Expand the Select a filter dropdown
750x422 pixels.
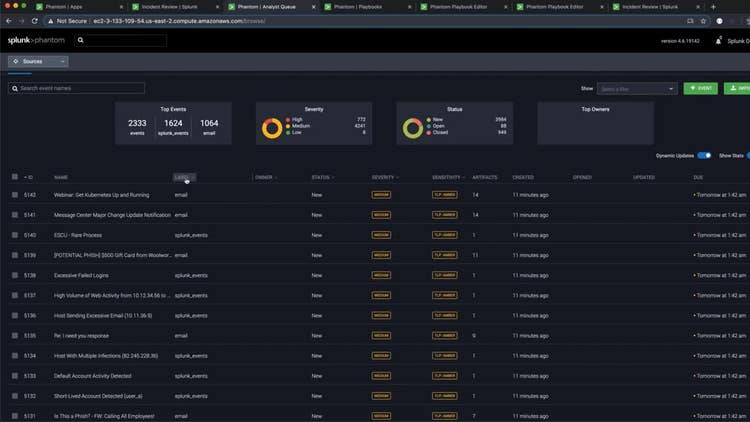click(637, 89)
